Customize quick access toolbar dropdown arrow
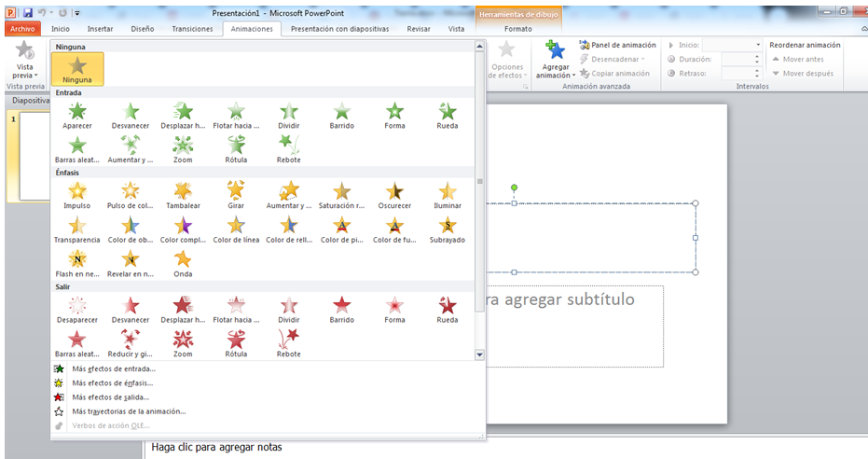The width and height of the screenshot is (868, 459). point(77,13)
